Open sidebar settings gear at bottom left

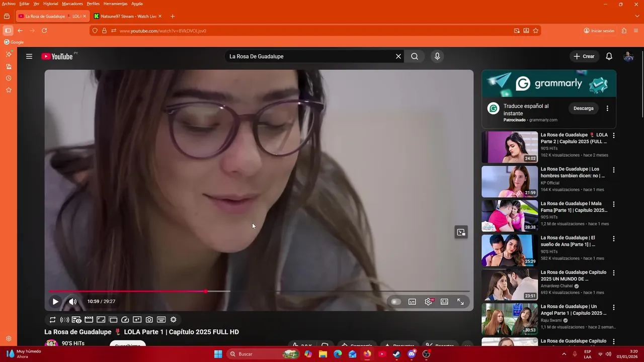click(9, 339)
